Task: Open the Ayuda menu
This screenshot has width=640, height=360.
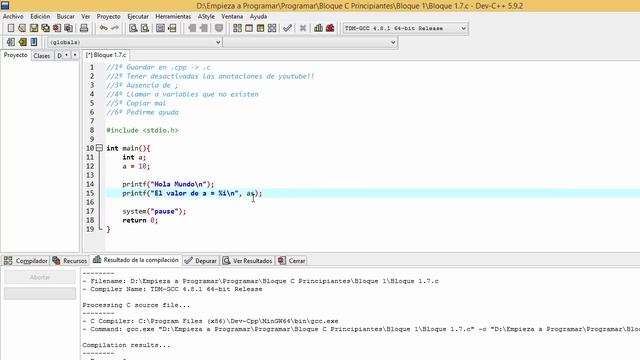Action: (258, 16)
